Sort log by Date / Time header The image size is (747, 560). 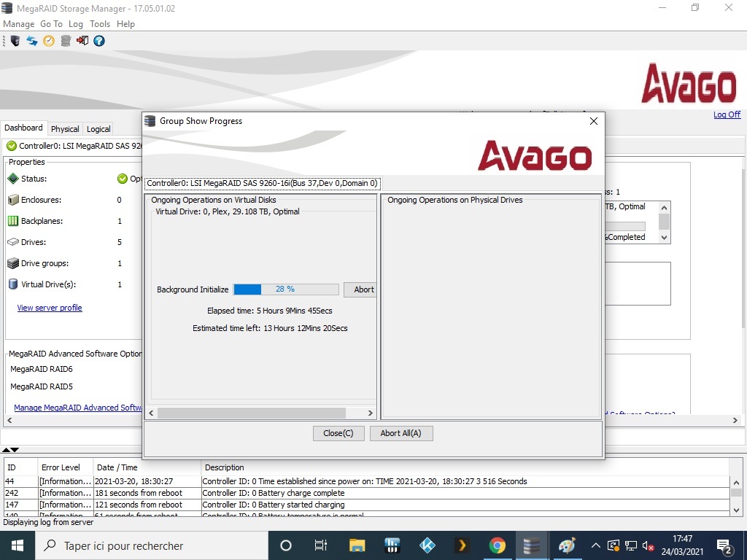147,467
